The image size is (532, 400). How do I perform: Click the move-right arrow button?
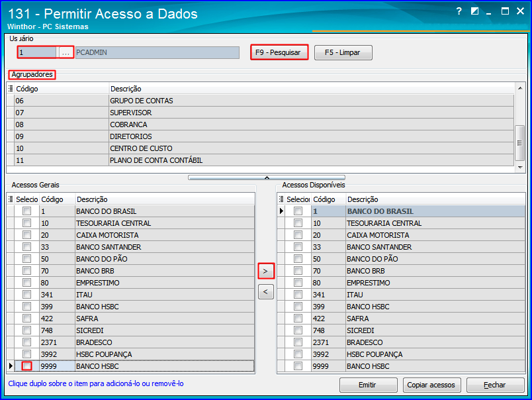pyautogui.click(x=265, y=271)
